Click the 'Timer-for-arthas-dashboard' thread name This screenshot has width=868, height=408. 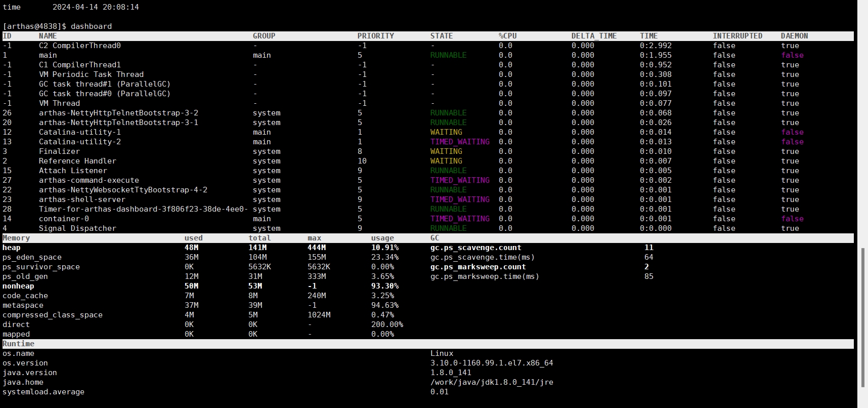coord(144,209)
